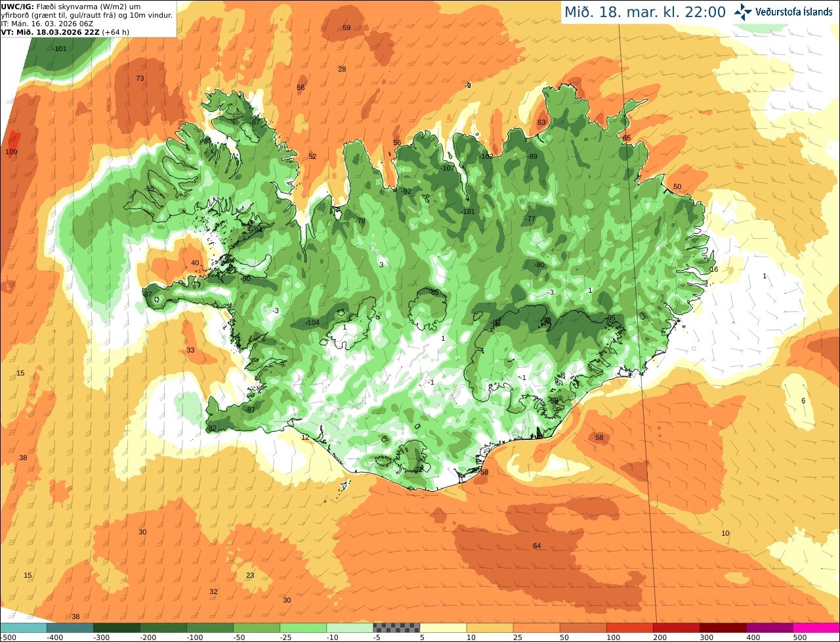
Task: Click the red-orange swatch between 100 and 200
Action: pos(629,628)
